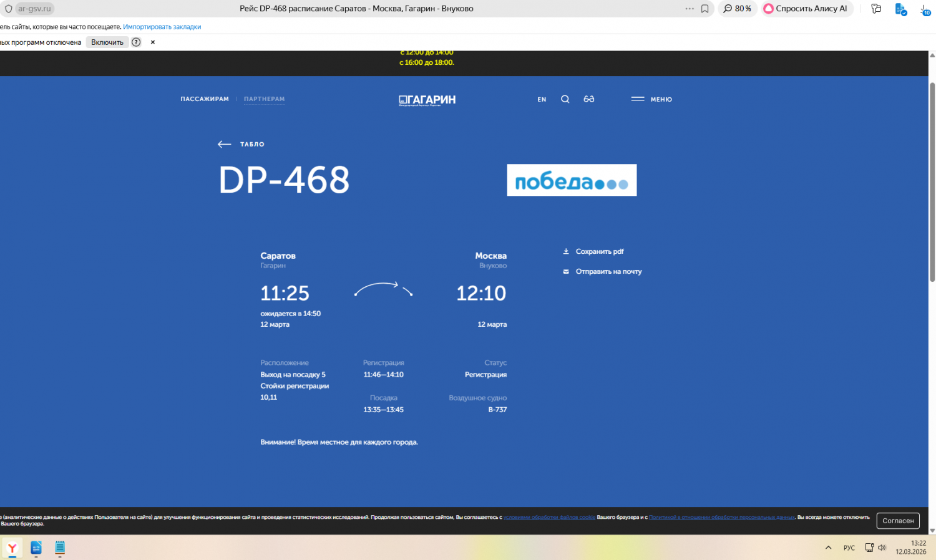This screenshot has width=936, height=560.
Task: Select the ПАРТНЕРАМ navigation item
Action: 264,99
